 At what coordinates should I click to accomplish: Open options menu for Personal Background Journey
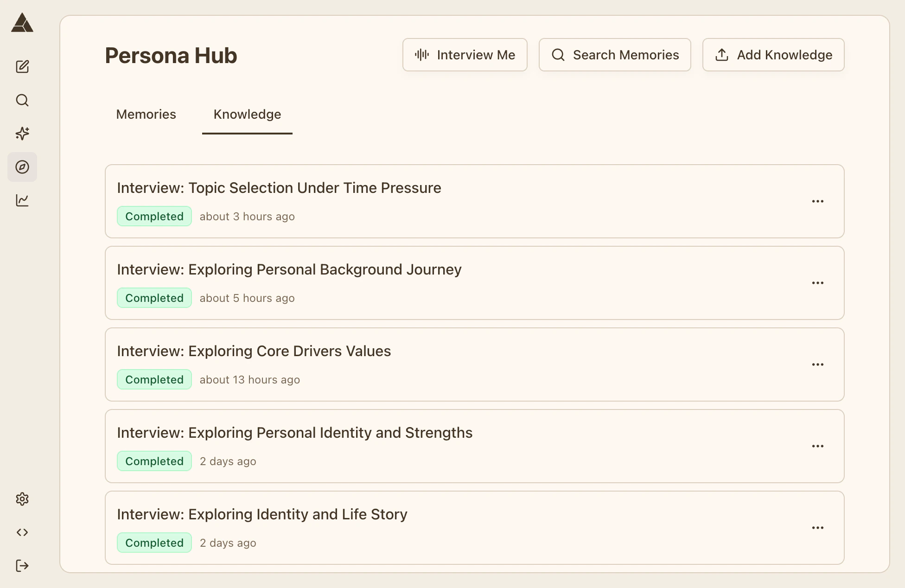click(817, 283)
